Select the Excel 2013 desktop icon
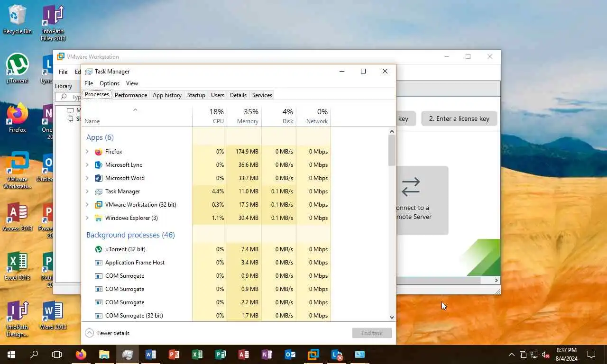This screenshot has height=364, width=607. tap(18, 265)
